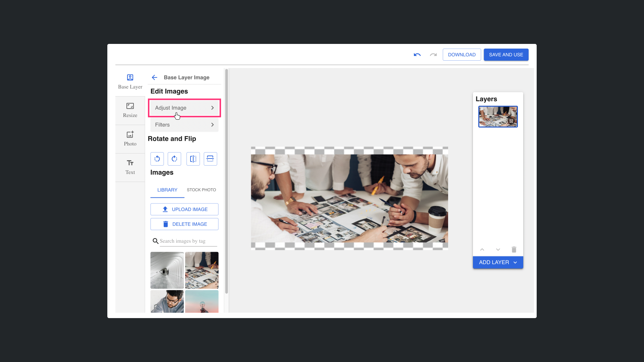Rotate image clockwise
Screen dimensions: 644x362
click(174, 159)
